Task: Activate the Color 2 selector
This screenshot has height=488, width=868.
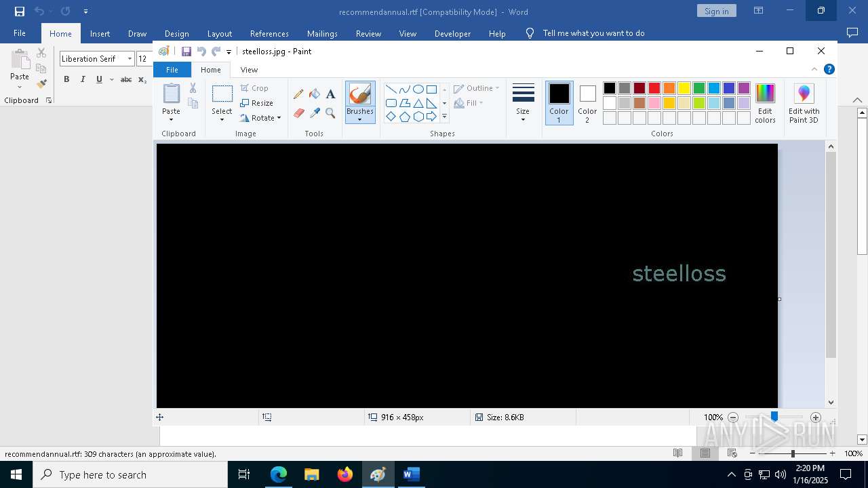Action: 587,103
